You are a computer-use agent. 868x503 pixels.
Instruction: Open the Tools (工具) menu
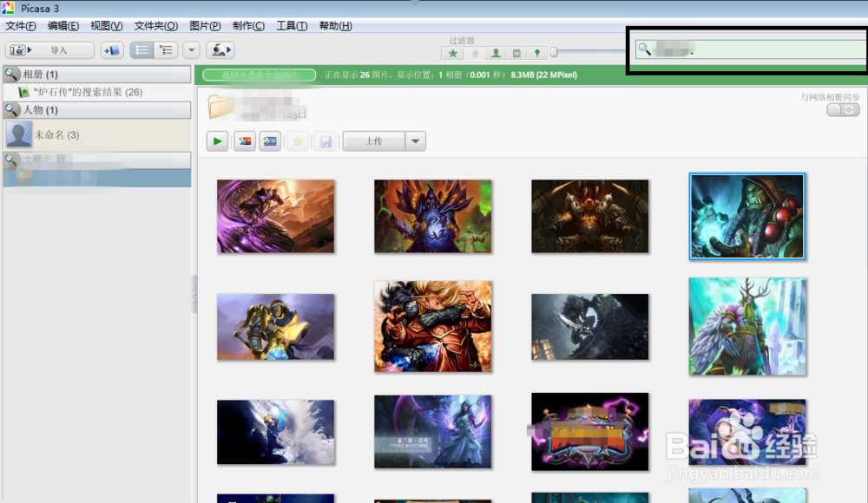292,26
